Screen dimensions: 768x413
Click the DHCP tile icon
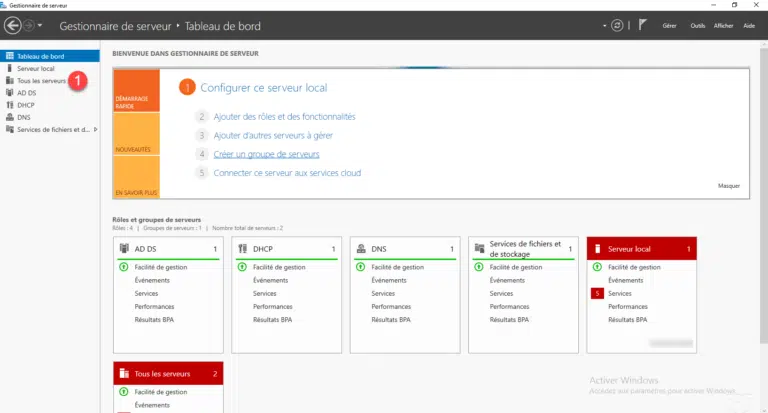[242, 248]
